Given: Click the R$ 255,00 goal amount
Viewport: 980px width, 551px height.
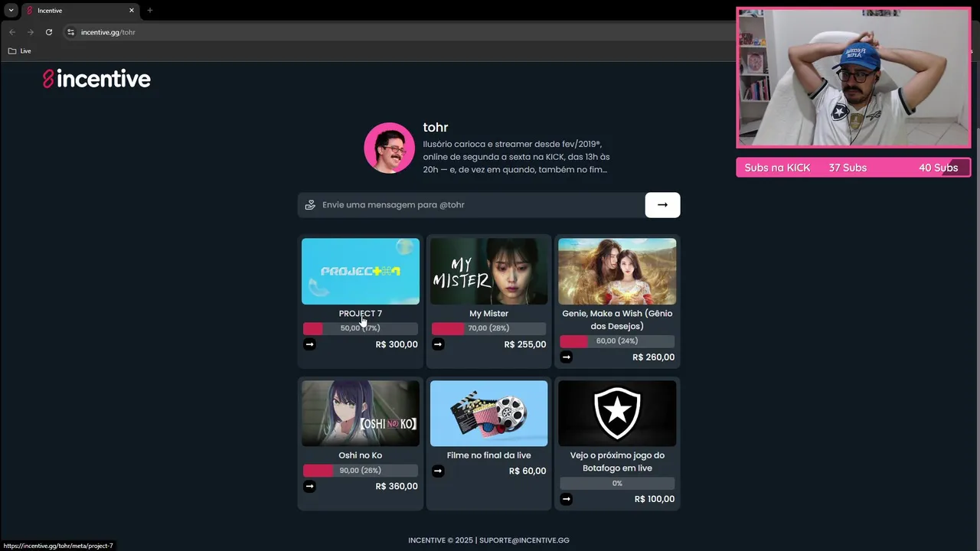Looking at the screenshot, I should [525, 344].
